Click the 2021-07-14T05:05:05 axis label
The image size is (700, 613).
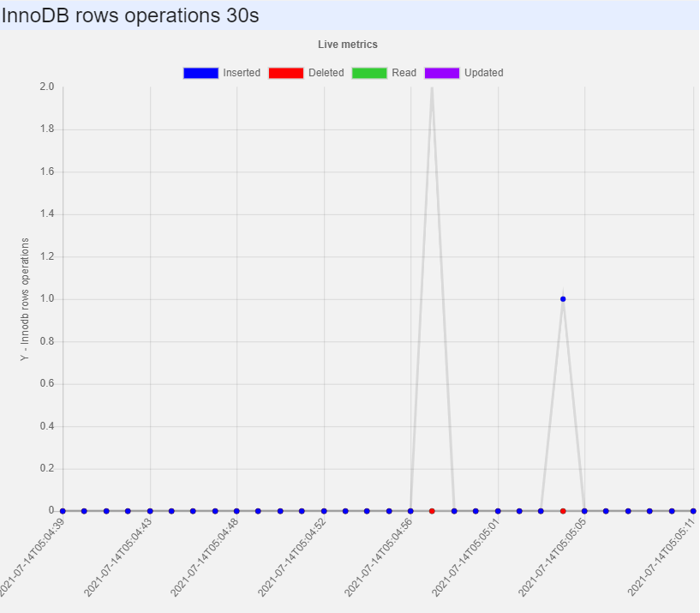553,557
